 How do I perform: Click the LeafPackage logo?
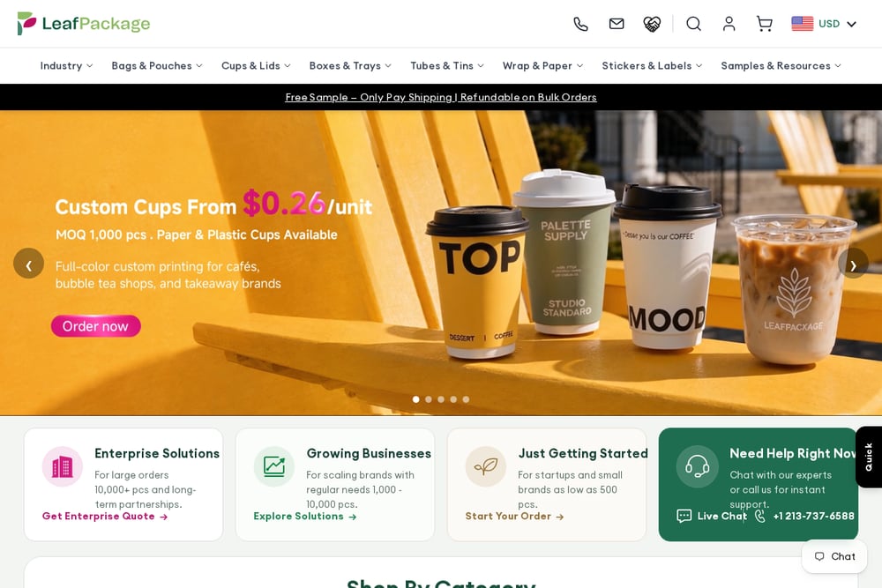(84, 24)
